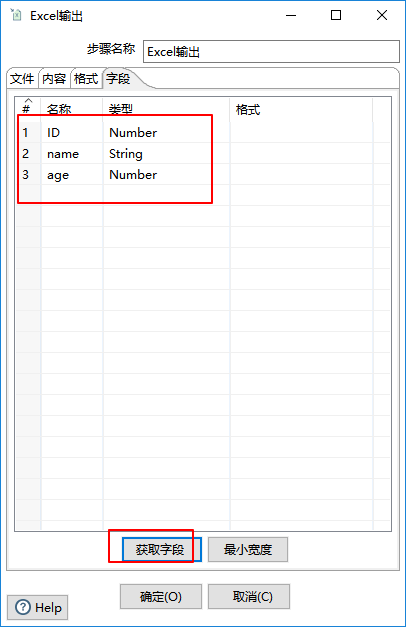Click the Excel output window title icon
Image resolution: width=406 pixels, height=627 pixels.
coord(16,15)
